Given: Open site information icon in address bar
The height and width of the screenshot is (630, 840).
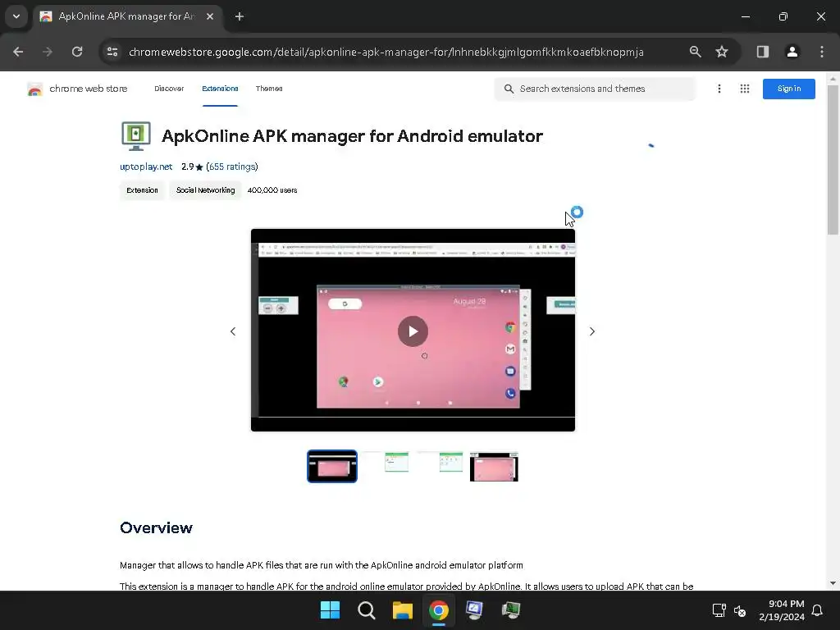Looking at the screenshot, I should pyautogui.click(x=112, y=52).
